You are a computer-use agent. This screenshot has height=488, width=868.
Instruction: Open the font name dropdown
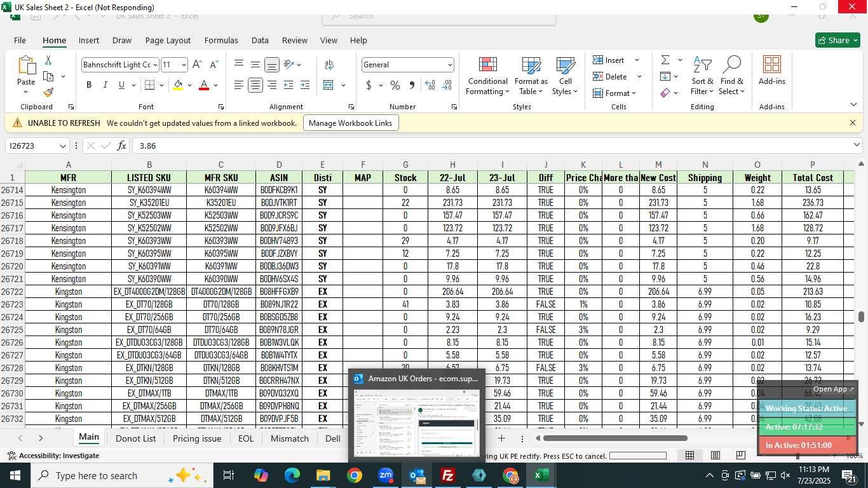point(154,65)
